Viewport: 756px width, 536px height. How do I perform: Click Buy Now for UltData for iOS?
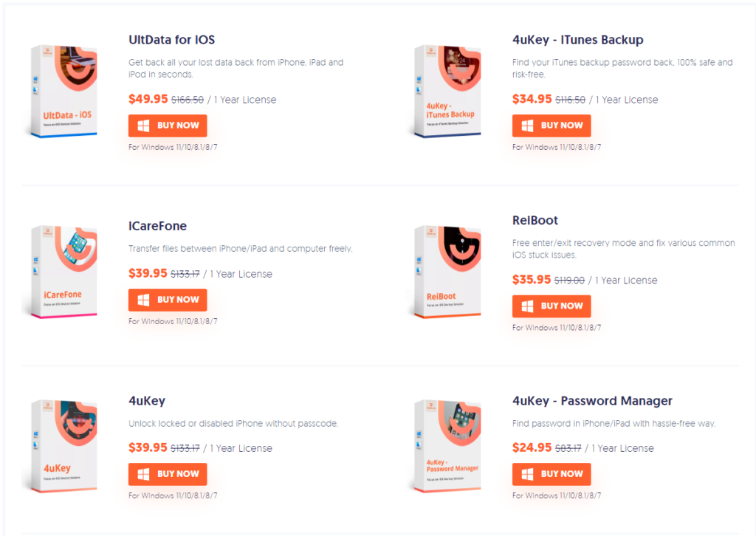[168, 126]
